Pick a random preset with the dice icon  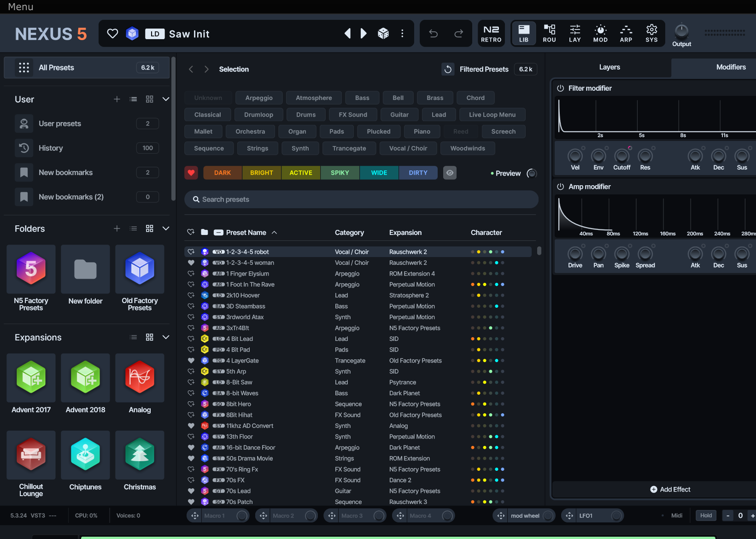(x=383, y=33)
